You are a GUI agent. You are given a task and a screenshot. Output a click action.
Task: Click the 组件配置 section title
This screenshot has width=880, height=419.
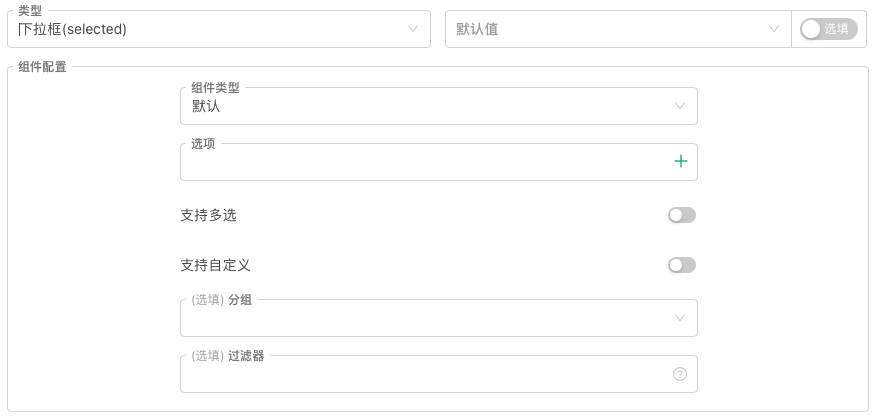[42, 67]
